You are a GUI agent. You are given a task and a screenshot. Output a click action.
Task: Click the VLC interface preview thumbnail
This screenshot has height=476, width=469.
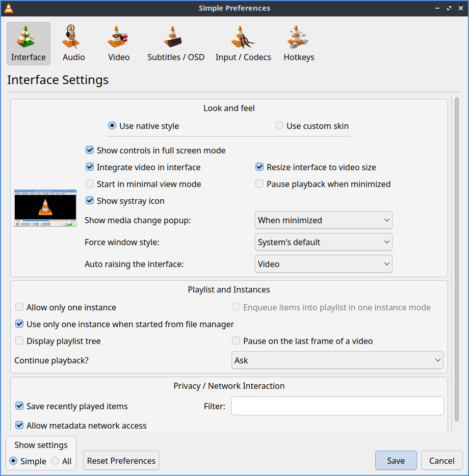(45, 208)
